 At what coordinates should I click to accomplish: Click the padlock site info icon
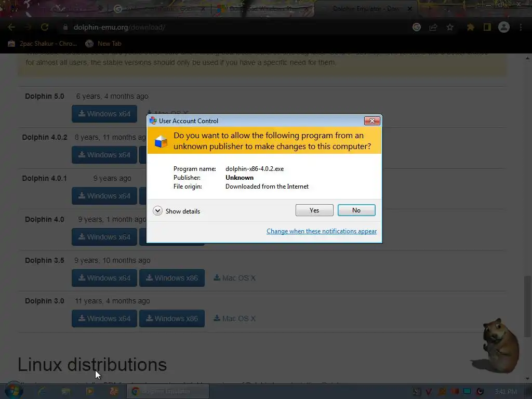[65, 27]
